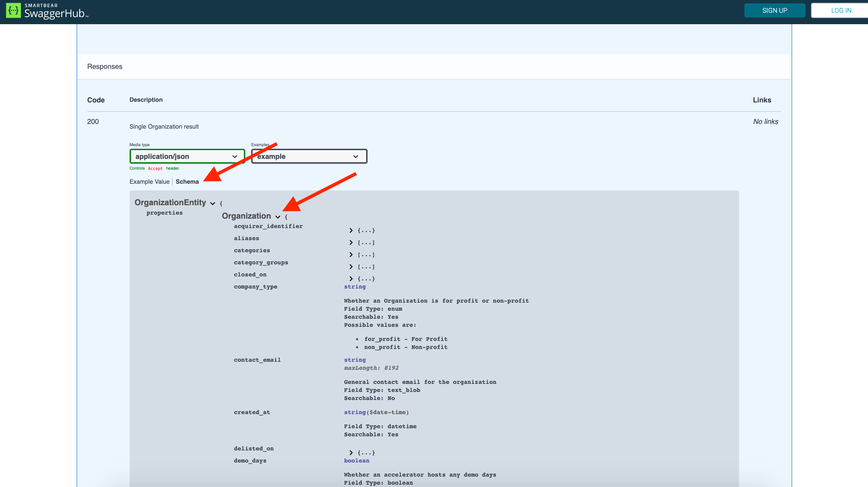Expand the category_groups array arrow
This screenshot has width=868, height=487.
351,267
